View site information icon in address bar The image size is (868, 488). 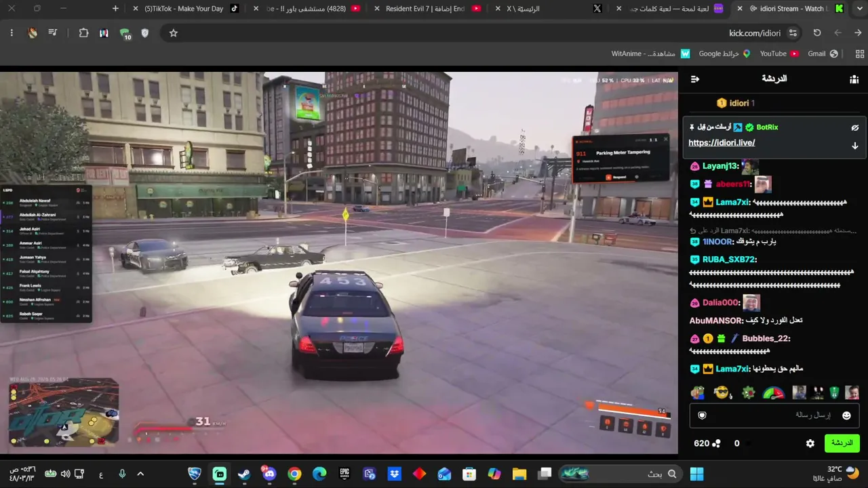click(793, 33)
